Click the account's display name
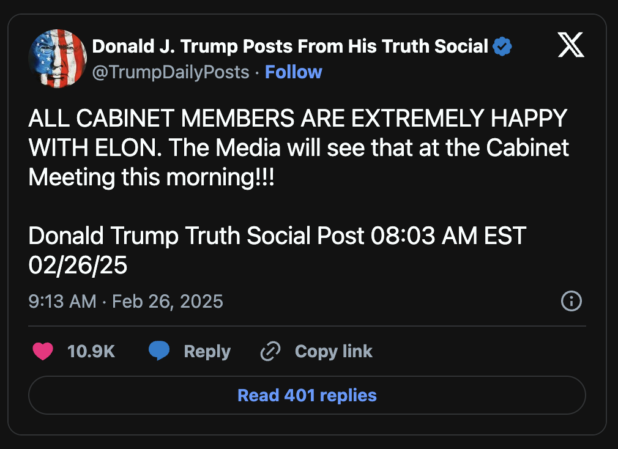618x449 pixels. point(290,46)
